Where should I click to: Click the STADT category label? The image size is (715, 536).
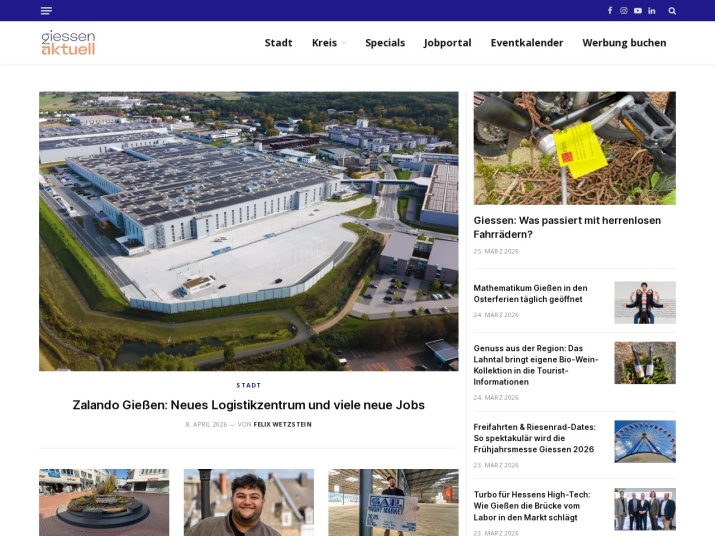(x=249, y=385)
